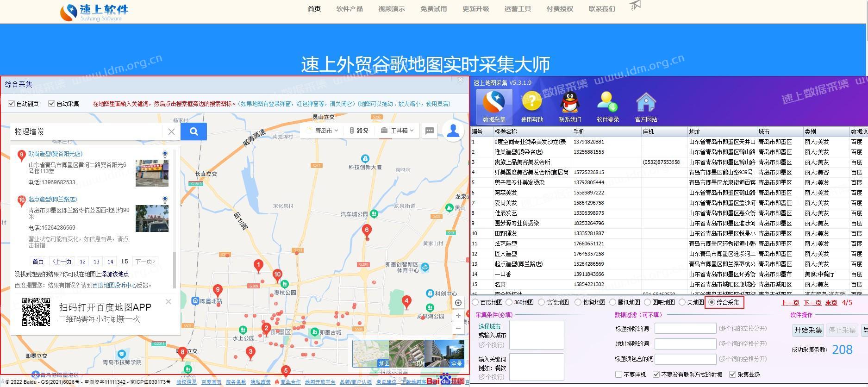This screenshot has width=868, height=387.
Task: Open 软件产品 navigation item
Action: (x=350, y=9)
